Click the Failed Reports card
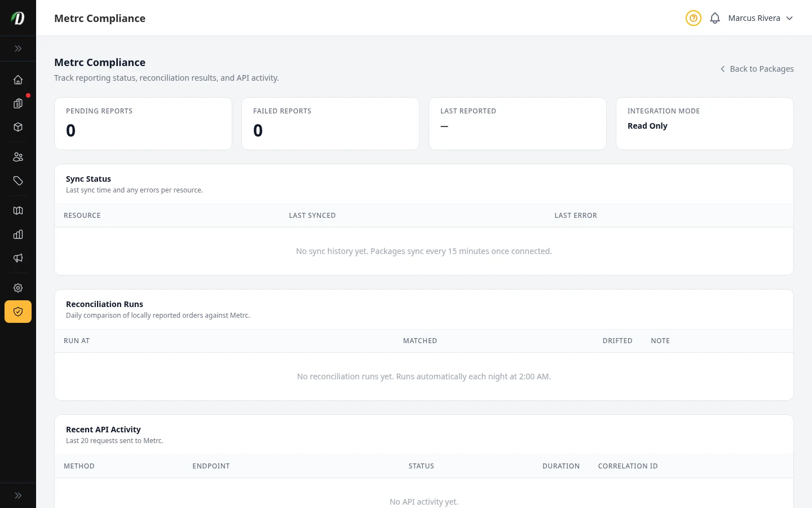812x508 pixels. [330, 123]
